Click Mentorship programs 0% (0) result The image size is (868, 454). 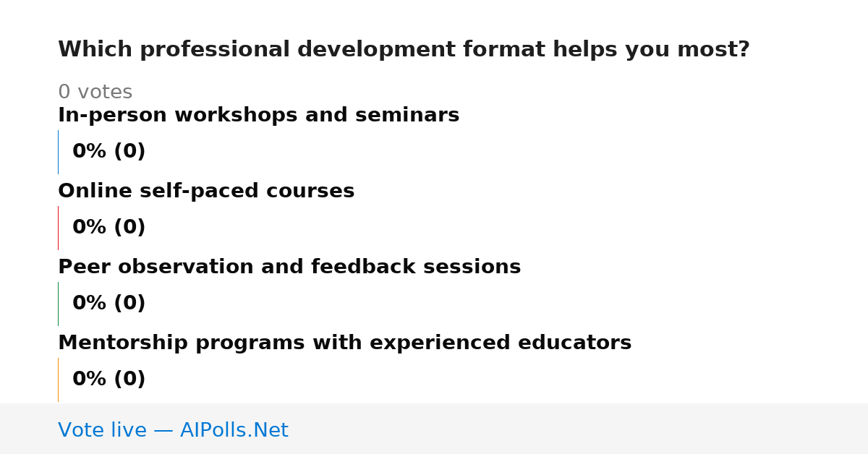pyautogui.click(x=109, y=380)
